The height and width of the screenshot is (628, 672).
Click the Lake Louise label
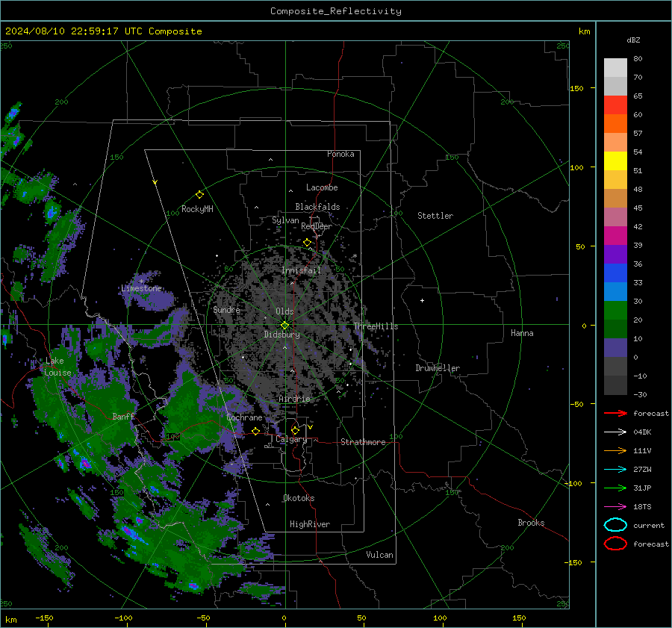tap(57, 367)
